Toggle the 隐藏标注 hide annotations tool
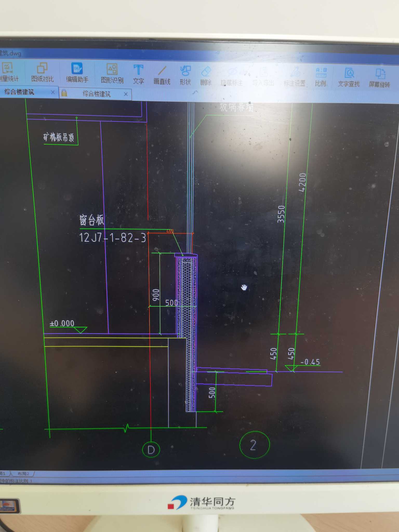This screenshot has height=532, width=399. 232,77
